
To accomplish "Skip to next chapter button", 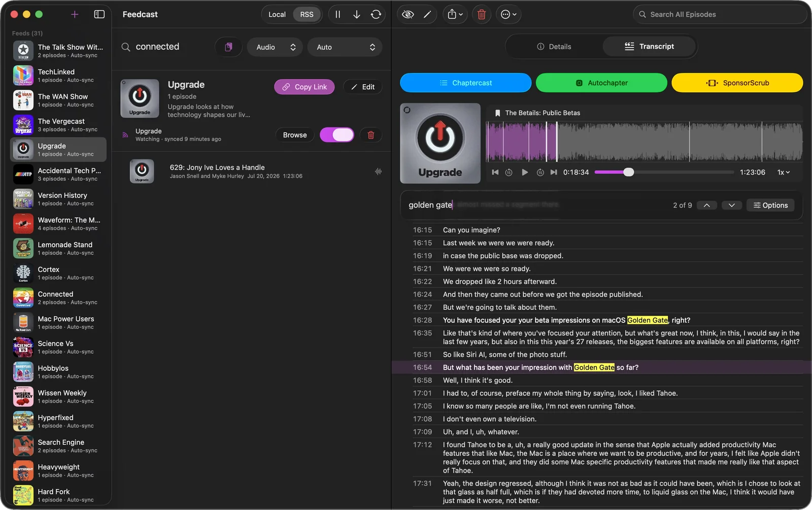I will (554, 173).
